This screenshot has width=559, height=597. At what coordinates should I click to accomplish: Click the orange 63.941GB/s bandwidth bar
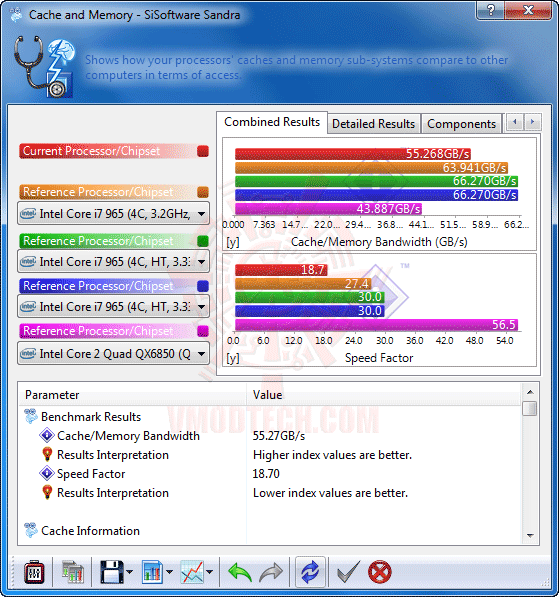tap(371, 168)
